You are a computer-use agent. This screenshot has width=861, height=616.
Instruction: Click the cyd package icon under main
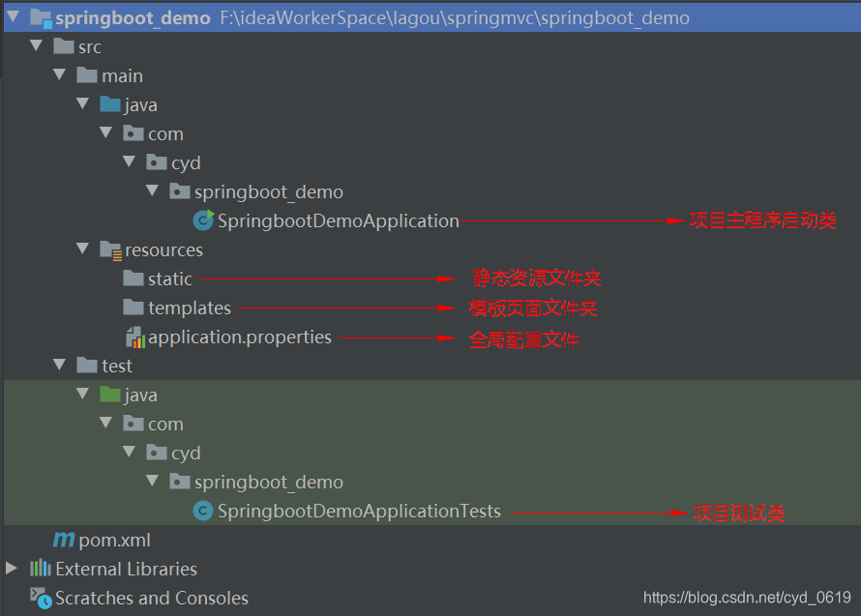(x=157, y=162)
